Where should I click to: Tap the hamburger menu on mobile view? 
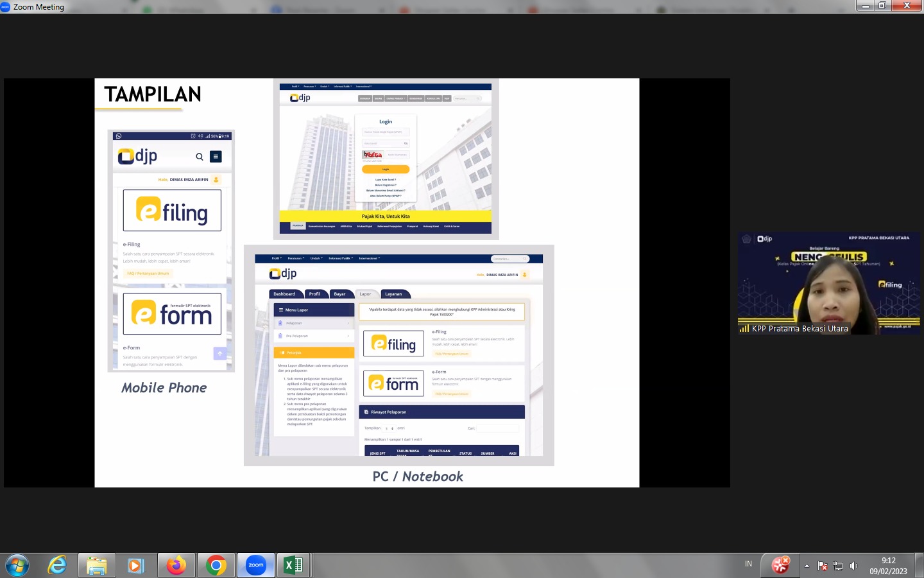pos(216,157)
